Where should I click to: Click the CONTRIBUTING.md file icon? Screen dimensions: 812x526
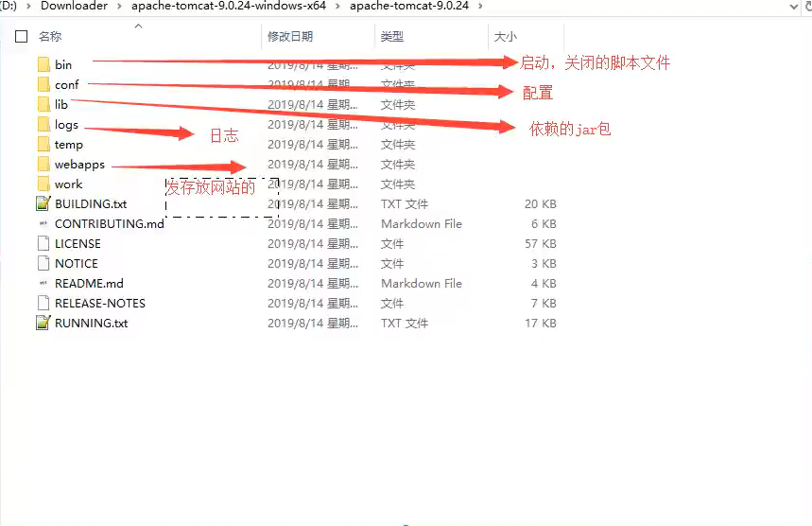(43, 224)
